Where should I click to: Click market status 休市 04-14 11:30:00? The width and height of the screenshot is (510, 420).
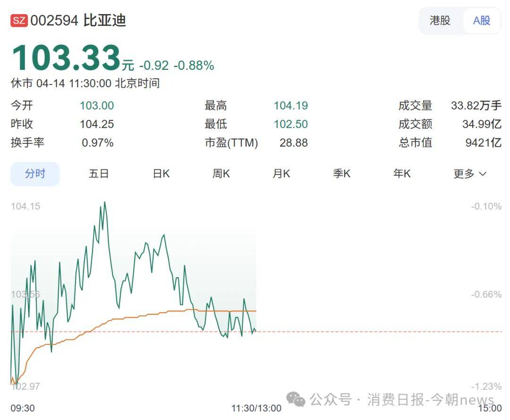(x=61, y=83)
